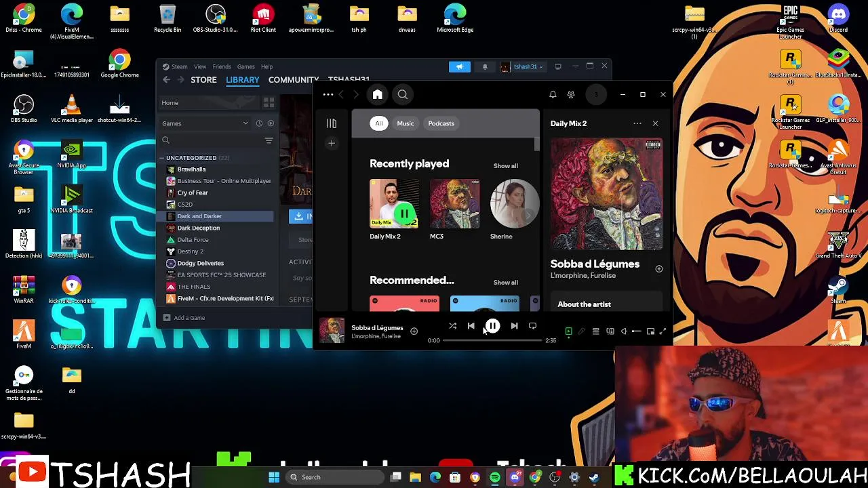
Task: Toggle repeat in Spotify player
Action: [532, 326]
